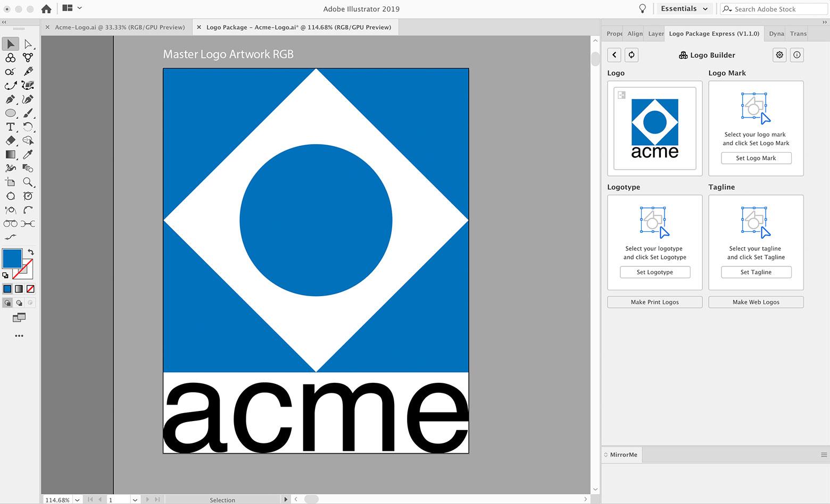This screenshot has height=504, width=830.
Task: Open the Dynamic panel tab
Action: [x=776, y=33]
